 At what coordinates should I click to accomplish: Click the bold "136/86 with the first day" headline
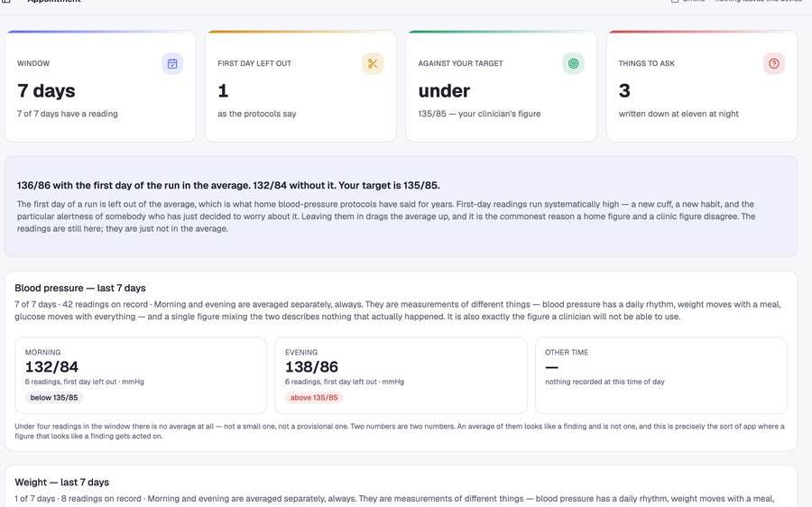(228, 186)
